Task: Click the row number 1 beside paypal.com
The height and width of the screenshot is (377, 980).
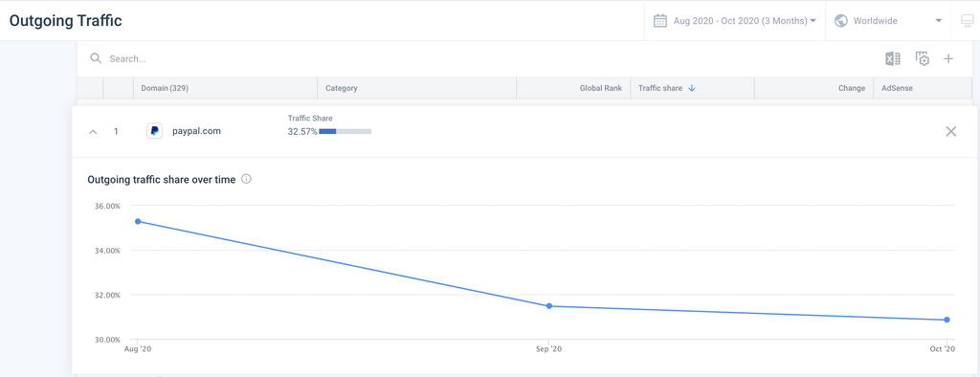Action: [x=116, y=132]
